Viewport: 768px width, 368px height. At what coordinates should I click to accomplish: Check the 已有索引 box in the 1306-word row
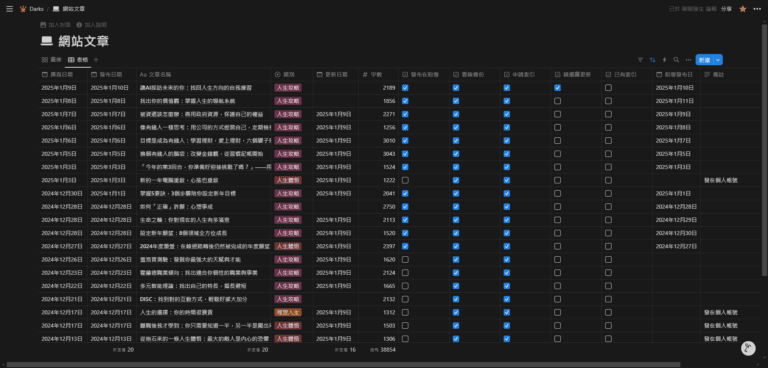click(x=608, y=339)
